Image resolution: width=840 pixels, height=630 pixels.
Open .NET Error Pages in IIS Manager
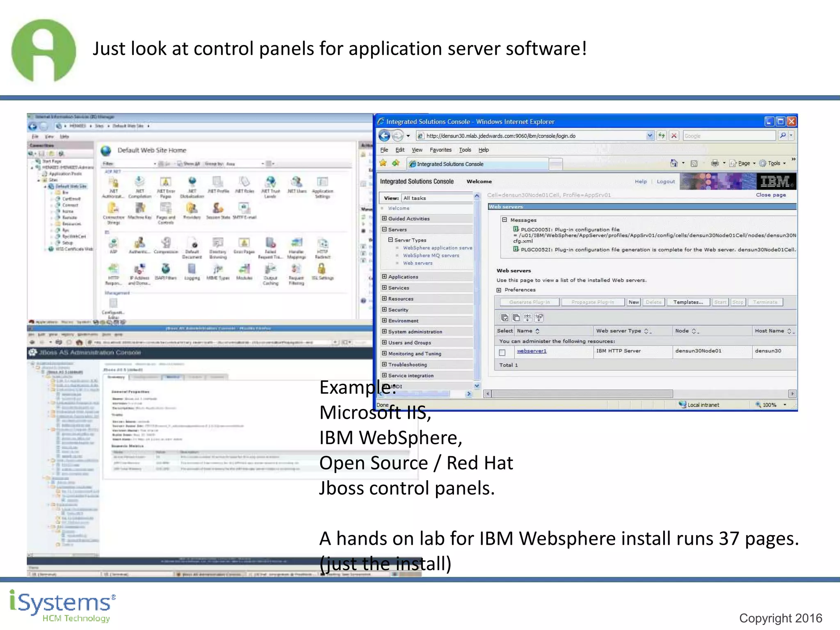click(x=166, y=187)
